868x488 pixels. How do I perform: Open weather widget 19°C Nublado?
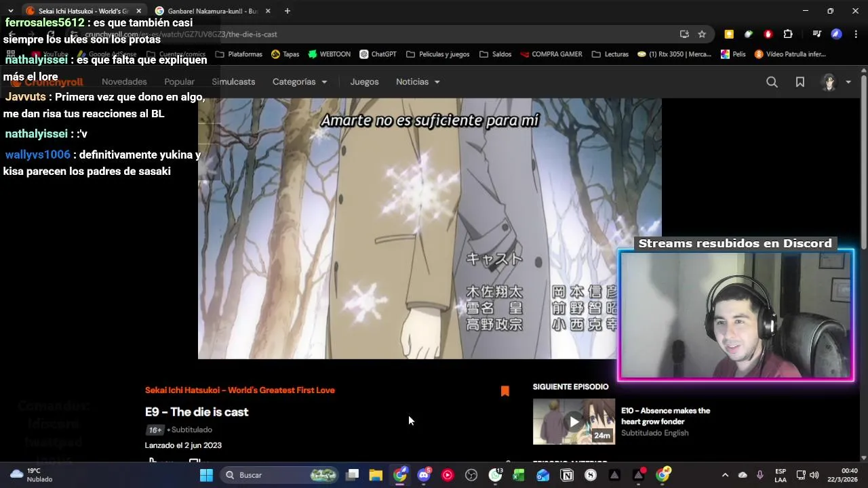(31, 475)
